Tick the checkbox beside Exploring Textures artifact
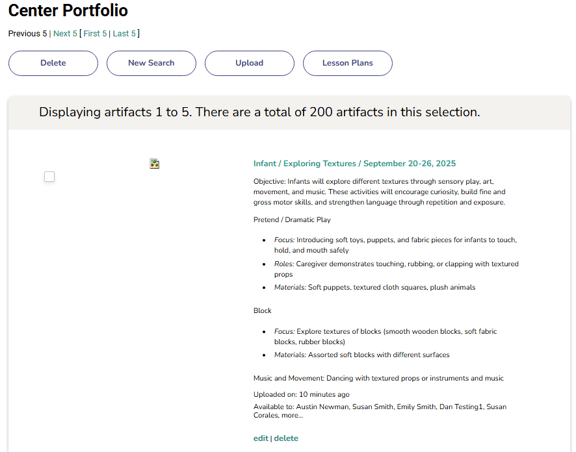 point(49,177)
